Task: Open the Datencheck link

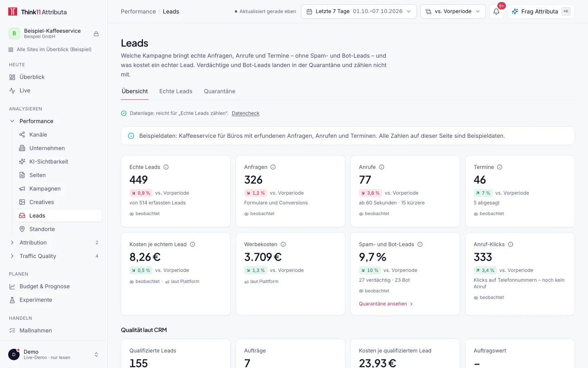Action: (245, 113)
